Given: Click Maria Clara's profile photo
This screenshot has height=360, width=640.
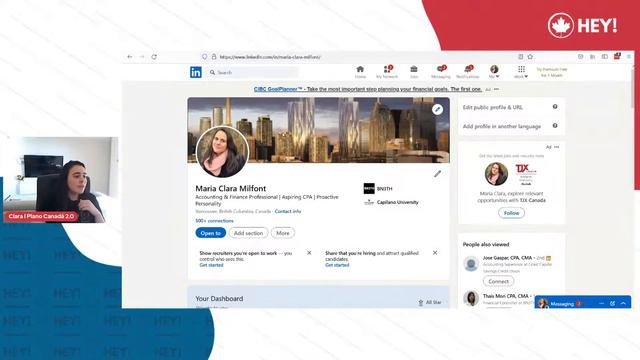Looking at the screenshot, I should pos(222,152).
